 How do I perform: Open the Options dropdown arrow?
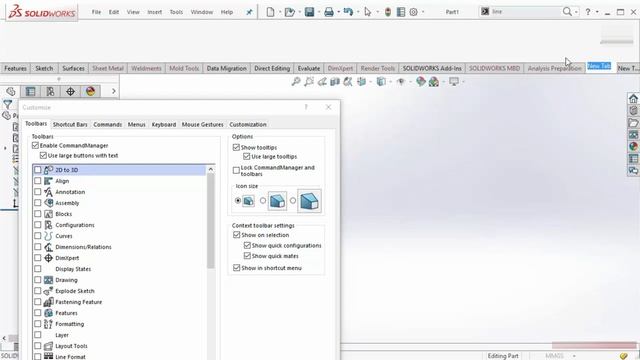[x=423, y=12]
